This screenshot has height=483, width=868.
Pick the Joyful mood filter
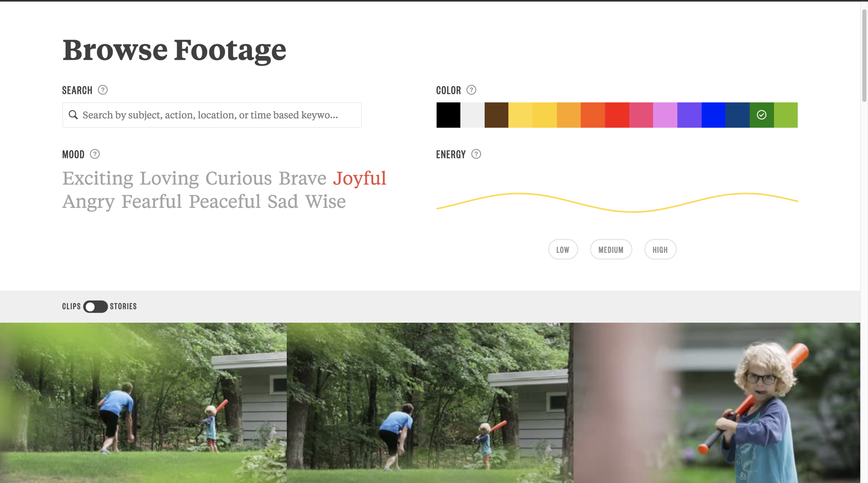pos(359,178)
